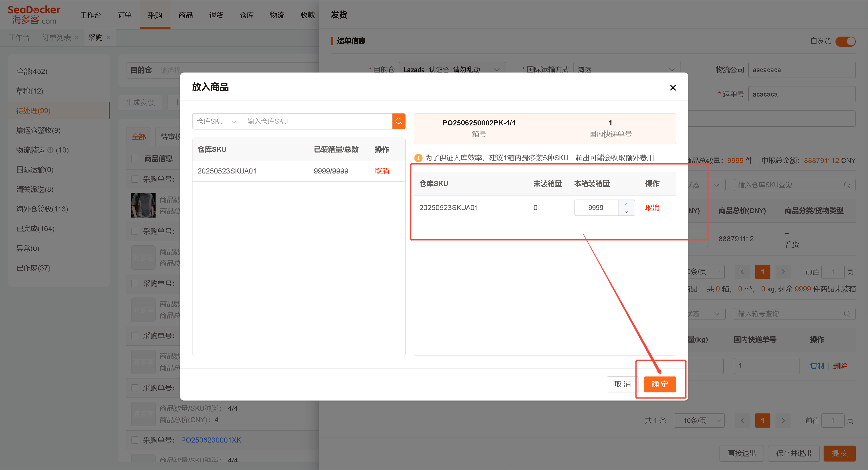Close the 放入商品 dialog
Screen dimensions: 868x470
click(x=673, y=88)
